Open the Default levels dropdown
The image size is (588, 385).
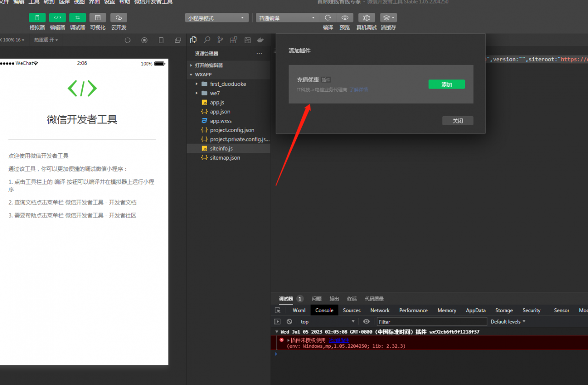(508, 322)
